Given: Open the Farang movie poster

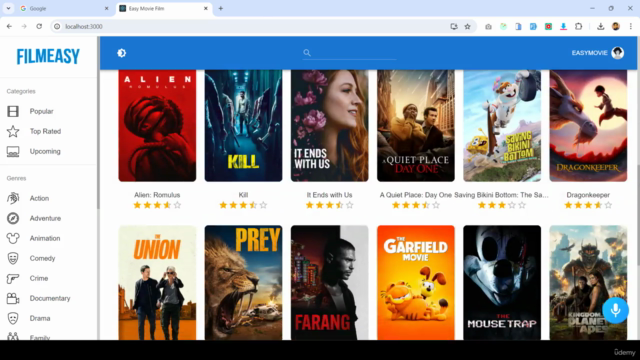Looking at the screenshot, I should (329, 282).
